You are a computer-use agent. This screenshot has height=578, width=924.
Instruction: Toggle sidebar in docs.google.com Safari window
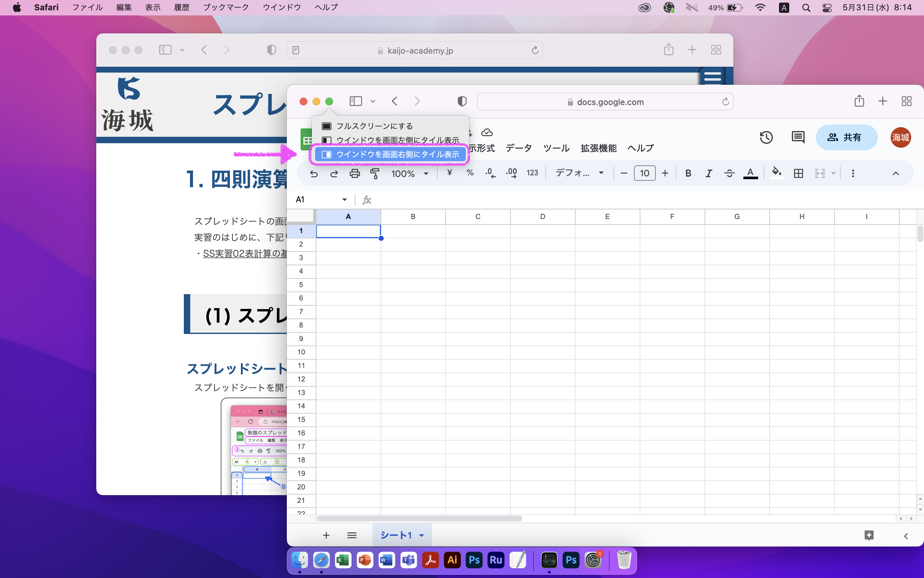(355, 101)
